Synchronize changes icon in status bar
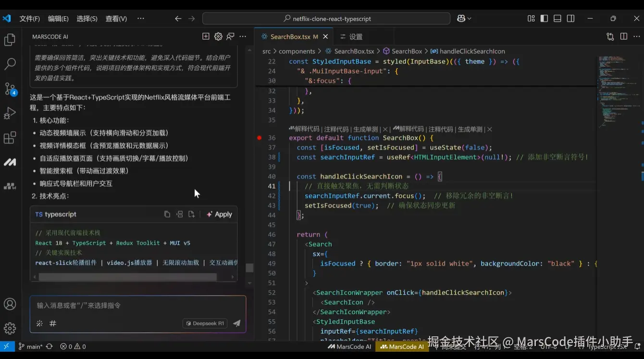 (x=49, y=346)
